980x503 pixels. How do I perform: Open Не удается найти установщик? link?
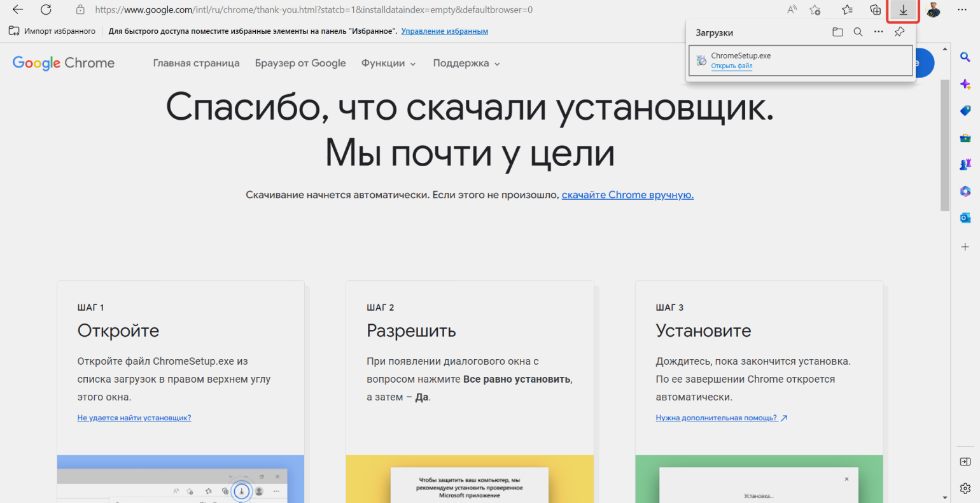[134, 418]
